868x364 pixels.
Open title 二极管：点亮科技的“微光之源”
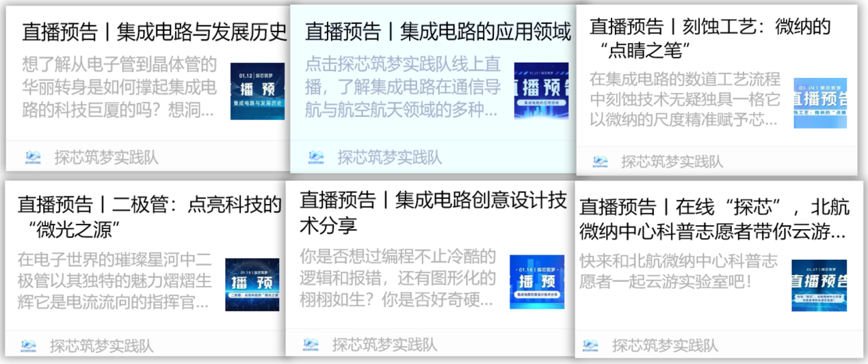(149, 216)
